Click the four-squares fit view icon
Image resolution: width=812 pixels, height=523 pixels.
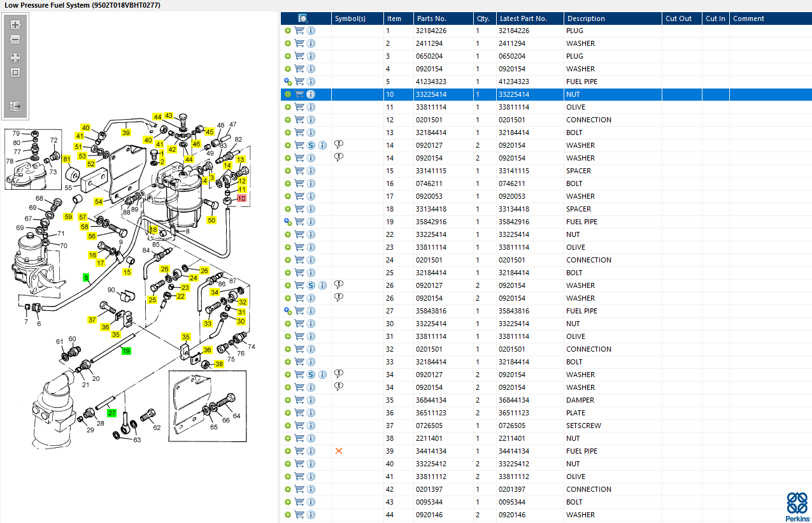15,57
